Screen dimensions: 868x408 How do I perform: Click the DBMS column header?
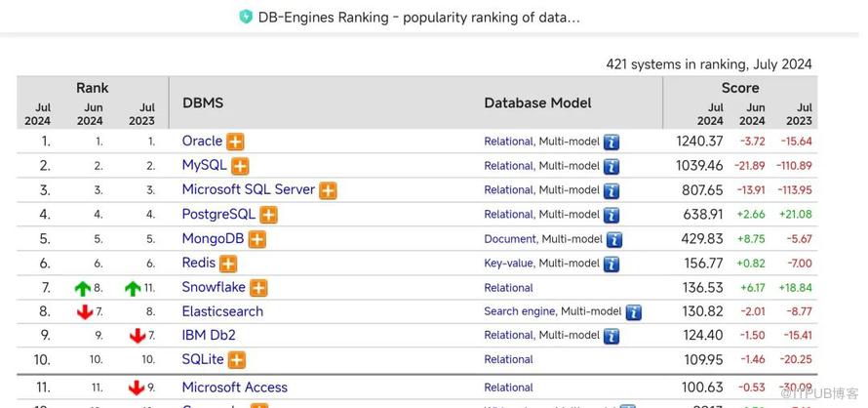point(203,103)
